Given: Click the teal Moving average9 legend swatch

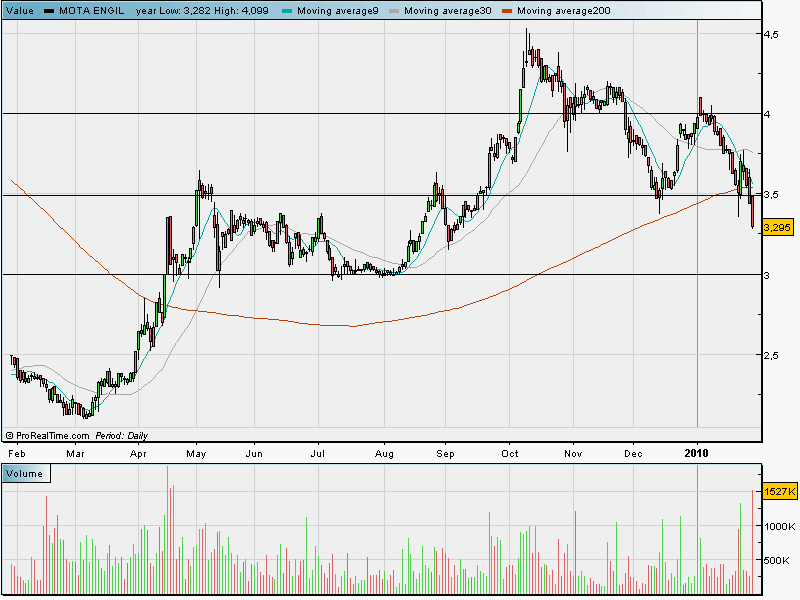Looking at the screenshot, I should tap(287, 11).
